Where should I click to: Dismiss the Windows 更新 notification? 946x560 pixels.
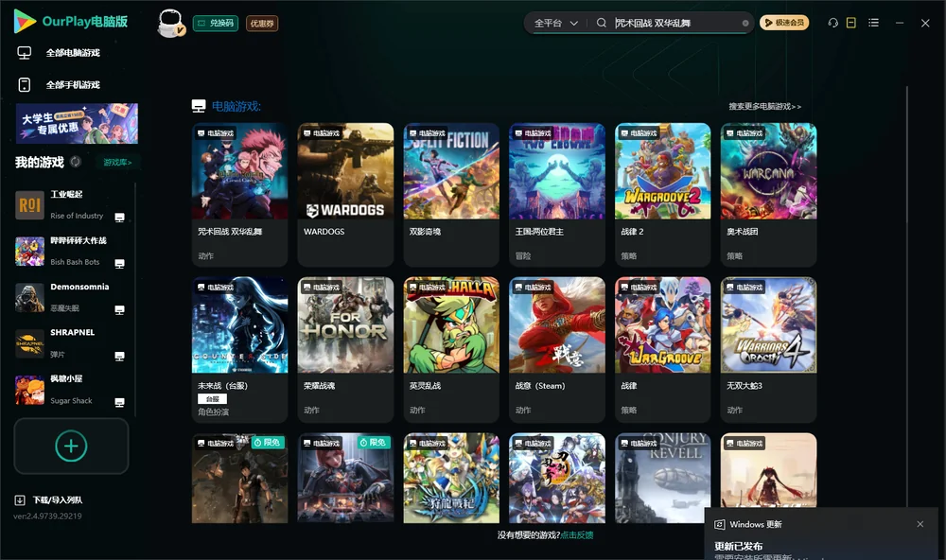(x=920, y=524)
